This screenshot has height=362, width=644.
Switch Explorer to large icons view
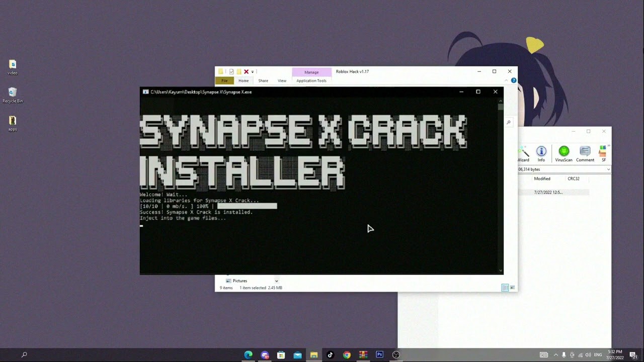pyautogui.click(x=513, y=288)
